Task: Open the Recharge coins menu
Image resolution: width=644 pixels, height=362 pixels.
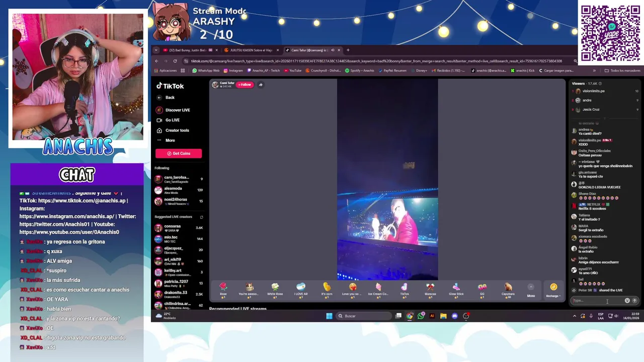Action: pyautogui.click(x=553, y=290)
